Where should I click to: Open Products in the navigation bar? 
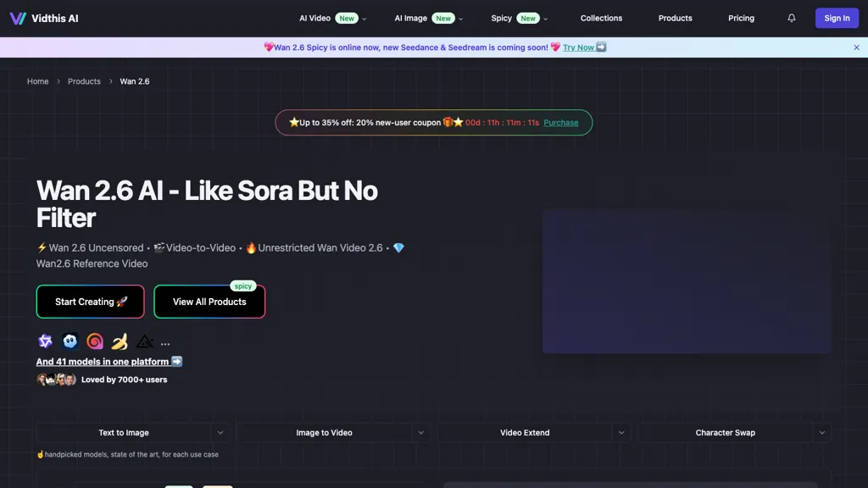[x=675, y=19]
